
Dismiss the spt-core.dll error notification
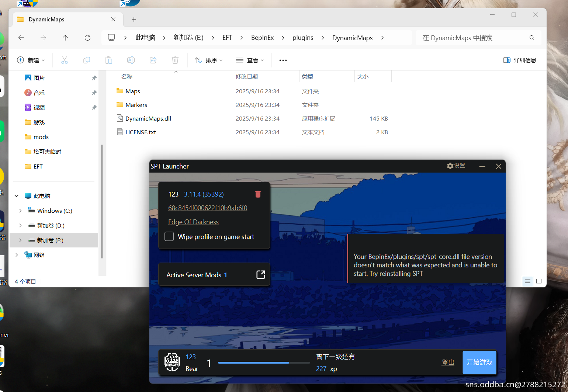point(425,258)
